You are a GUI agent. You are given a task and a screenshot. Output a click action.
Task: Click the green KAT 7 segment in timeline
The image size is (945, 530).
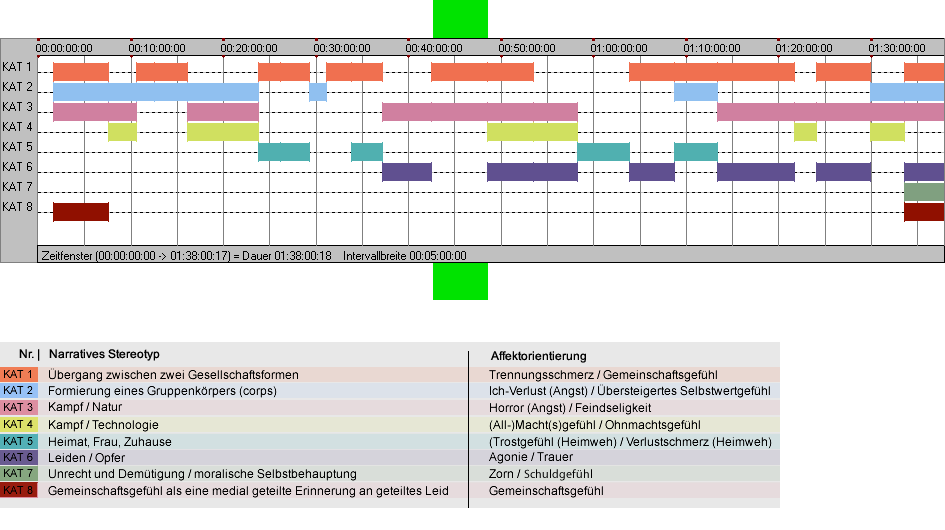[923, 192]
